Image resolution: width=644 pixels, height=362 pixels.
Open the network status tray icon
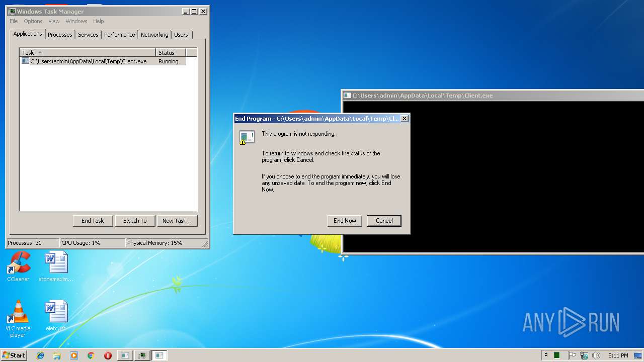click(x=584, y=355)
